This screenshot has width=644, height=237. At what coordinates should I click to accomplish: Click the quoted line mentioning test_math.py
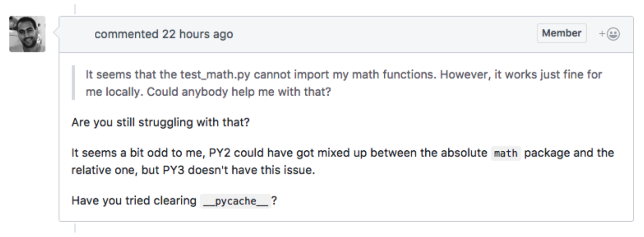[x=344, y=74]
